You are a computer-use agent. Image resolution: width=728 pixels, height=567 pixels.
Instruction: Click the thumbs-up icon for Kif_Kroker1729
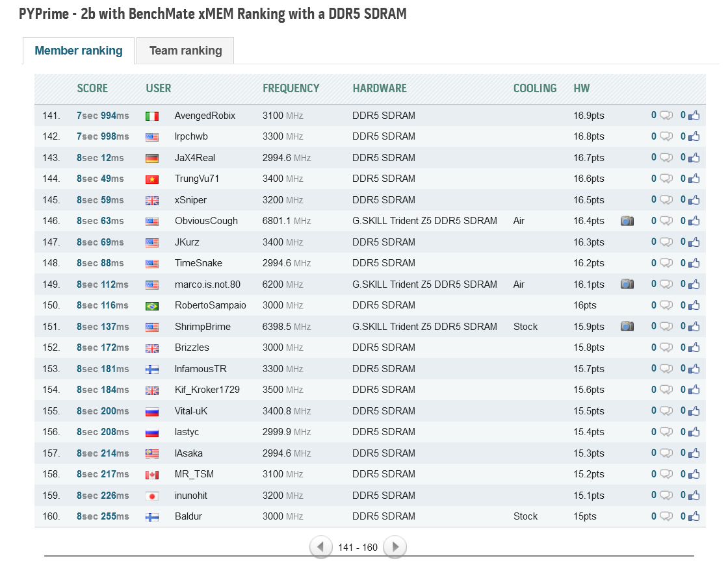[x=694, y=390]
